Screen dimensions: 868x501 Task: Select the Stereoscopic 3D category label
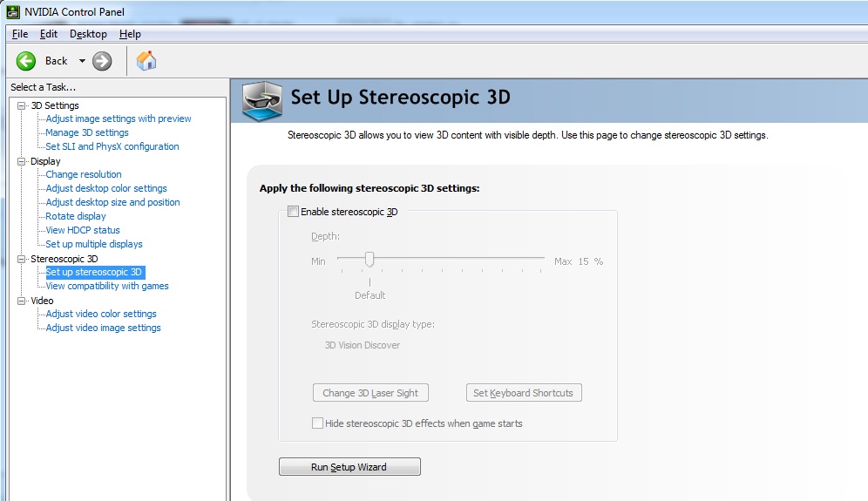64,259
